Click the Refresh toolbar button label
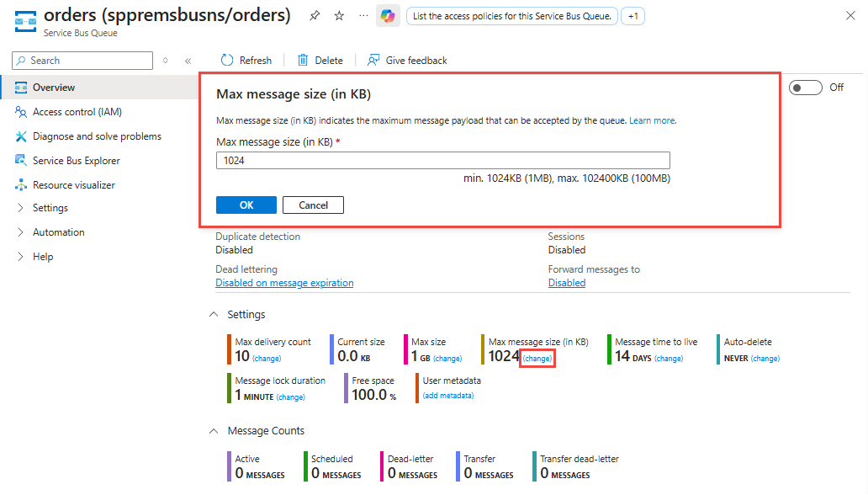Screen dimensions: 868x495 click(x=255, y=61)
